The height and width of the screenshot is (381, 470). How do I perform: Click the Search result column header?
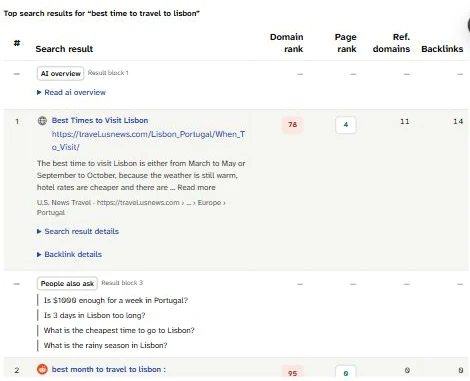64,49
